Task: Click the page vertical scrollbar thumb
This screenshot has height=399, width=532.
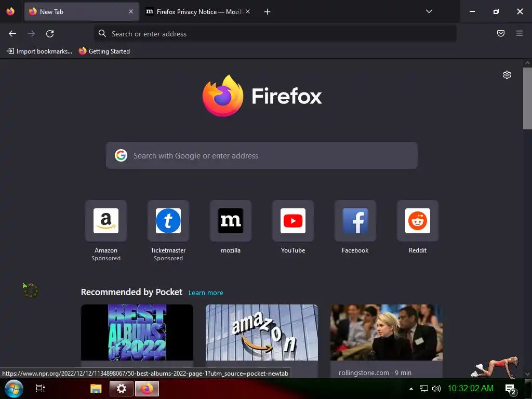Action: click(527, 98)
